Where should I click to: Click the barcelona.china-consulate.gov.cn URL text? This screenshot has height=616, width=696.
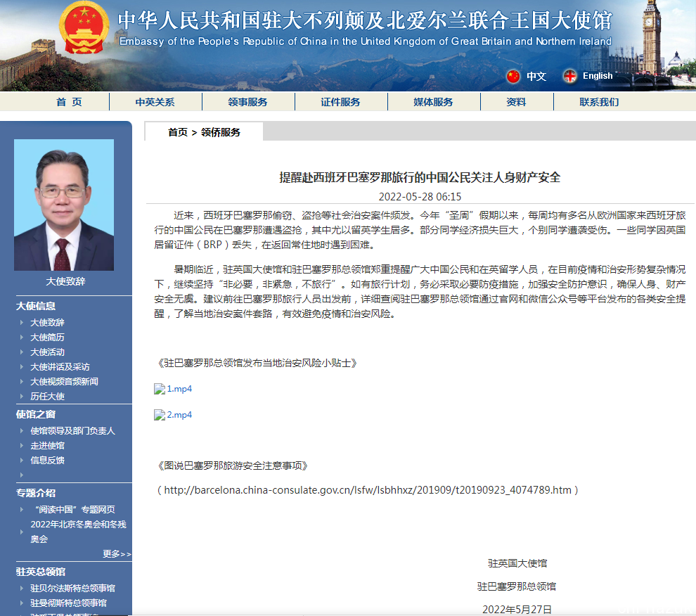pyautogui.click(x=368, y=490)
